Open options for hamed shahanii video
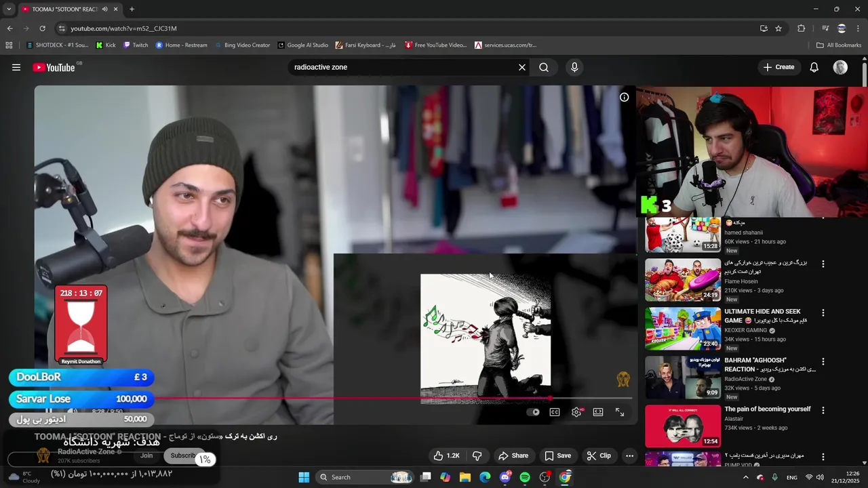Viewport: 868px width, 488px height. [823, 218]
